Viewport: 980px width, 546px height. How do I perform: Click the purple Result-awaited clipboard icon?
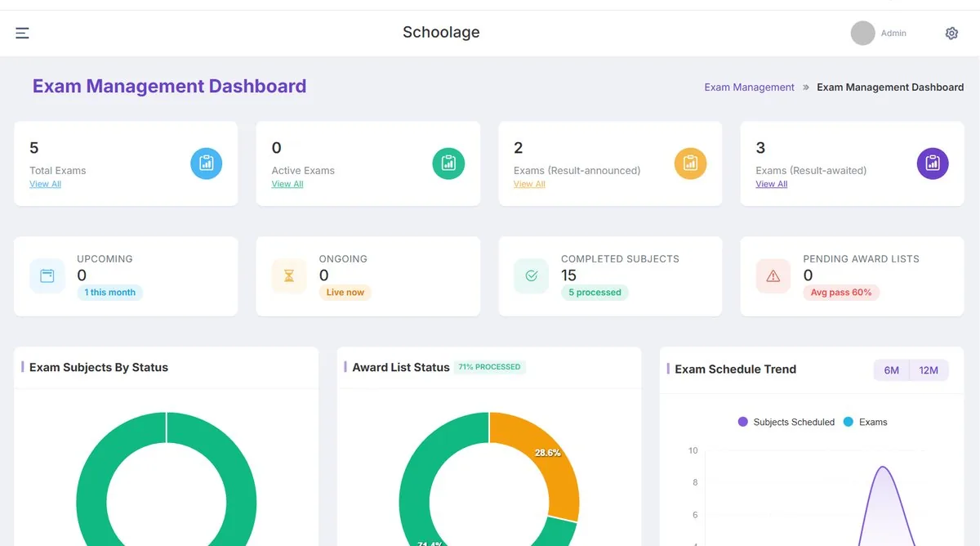pos(933,163)
